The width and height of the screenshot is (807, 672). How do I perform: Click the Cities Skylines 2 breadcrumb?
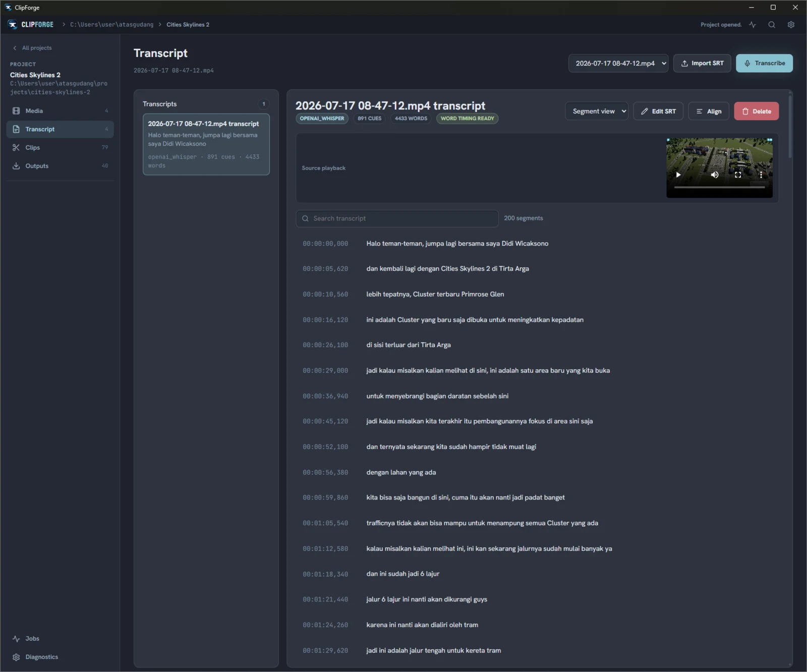(188, 25)
